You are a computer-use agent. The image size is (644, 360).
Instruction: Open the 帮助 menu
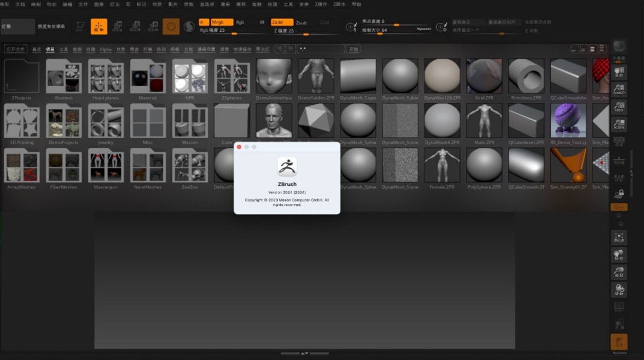(x=356, y=4)
